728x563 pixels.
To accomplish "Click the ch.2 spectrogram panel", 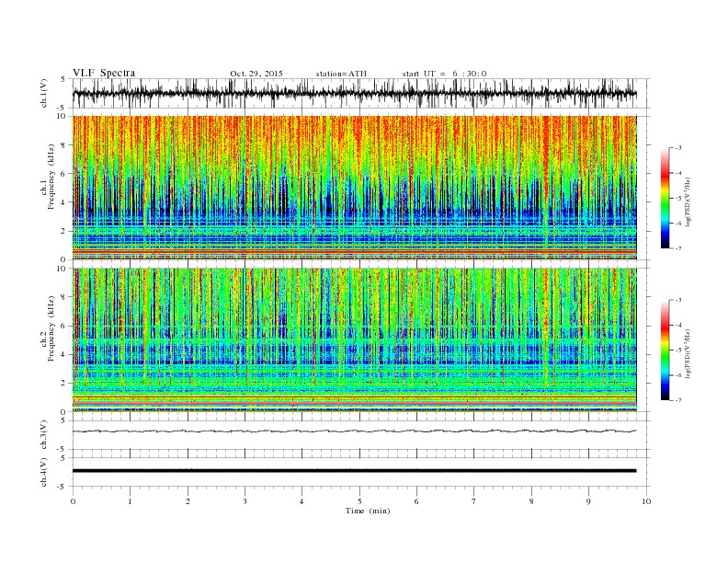I will pos(355,340).
